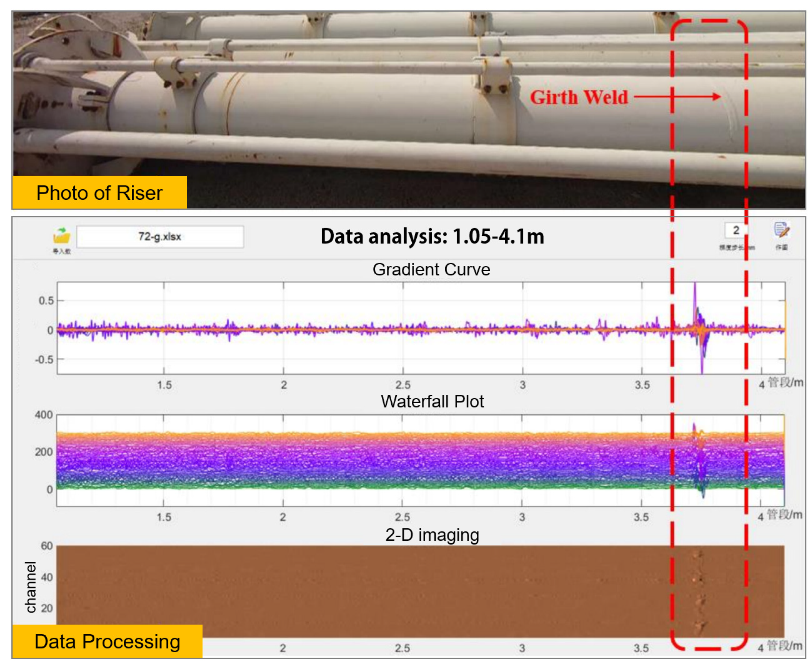Click the Data Processing yellow label

[107, 642]
